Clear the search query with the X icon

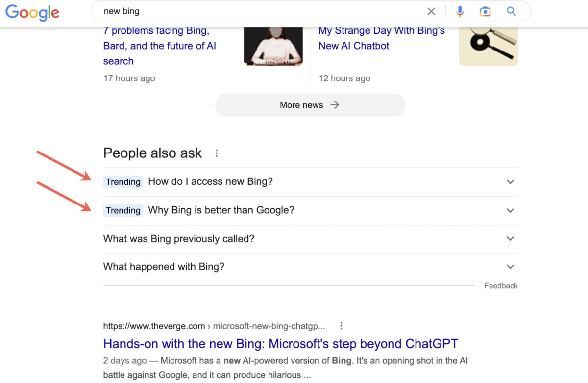[x=431, y=11]
